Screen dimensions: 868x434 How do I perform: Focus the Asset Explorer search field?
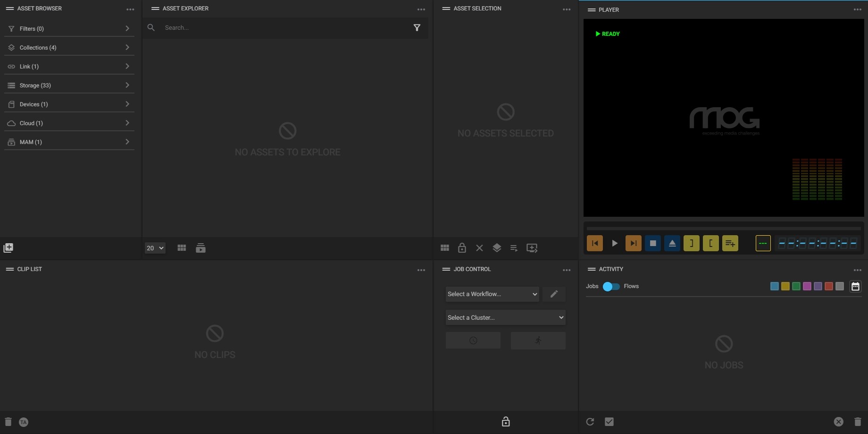point(285,28)
